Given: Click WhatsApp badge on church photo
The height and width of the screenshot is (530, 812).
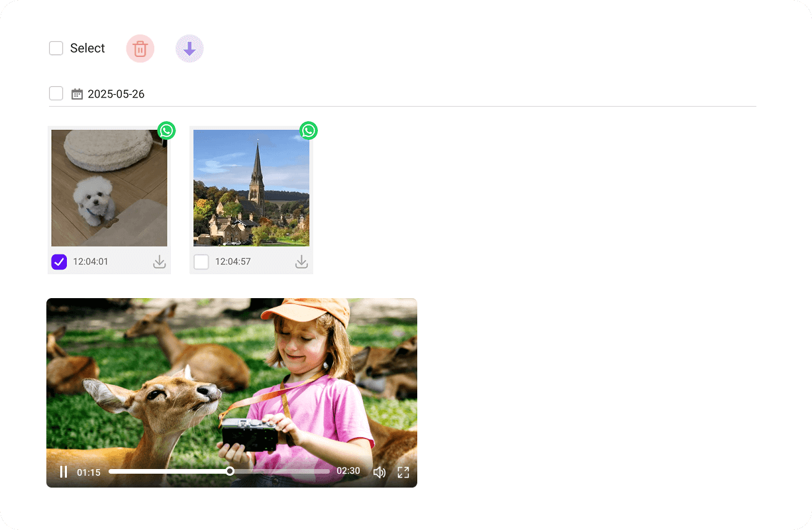Looking at the screenshot, I should click(x=309, y=131).
